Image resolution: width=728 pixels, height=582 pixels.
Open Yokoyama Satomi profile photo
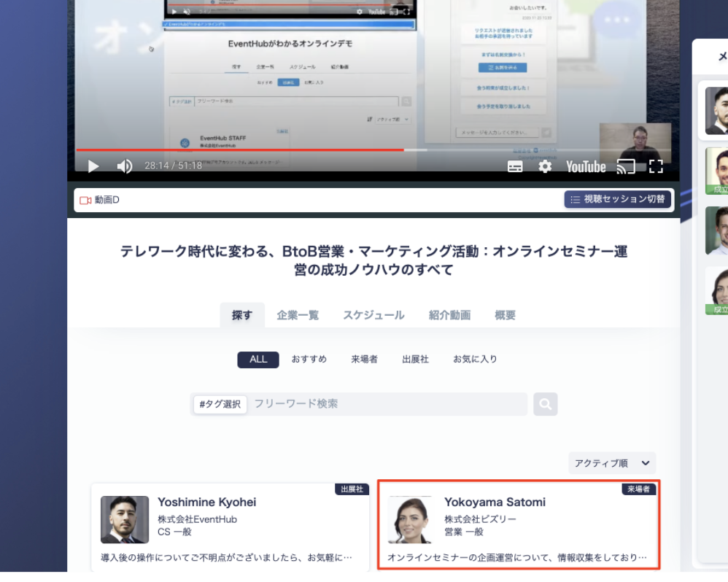[x=411, y=520]
